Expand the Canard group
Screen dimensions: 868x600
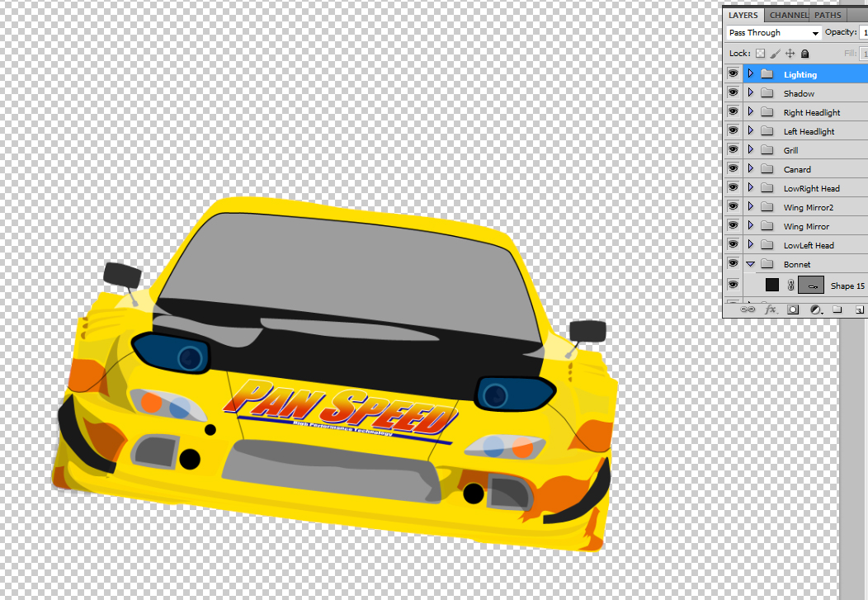pyautogui.click(x=751, y=168)
